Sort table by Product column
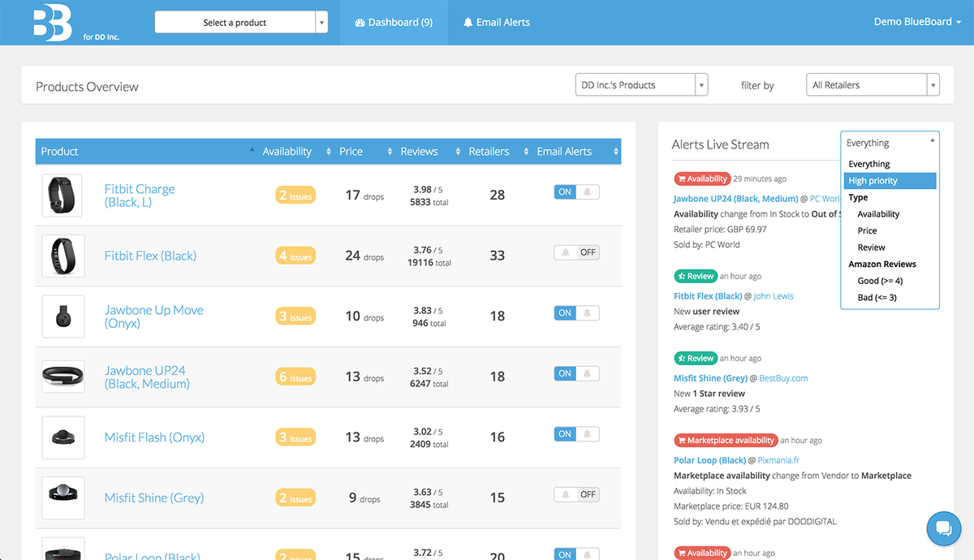 [146, 151]
